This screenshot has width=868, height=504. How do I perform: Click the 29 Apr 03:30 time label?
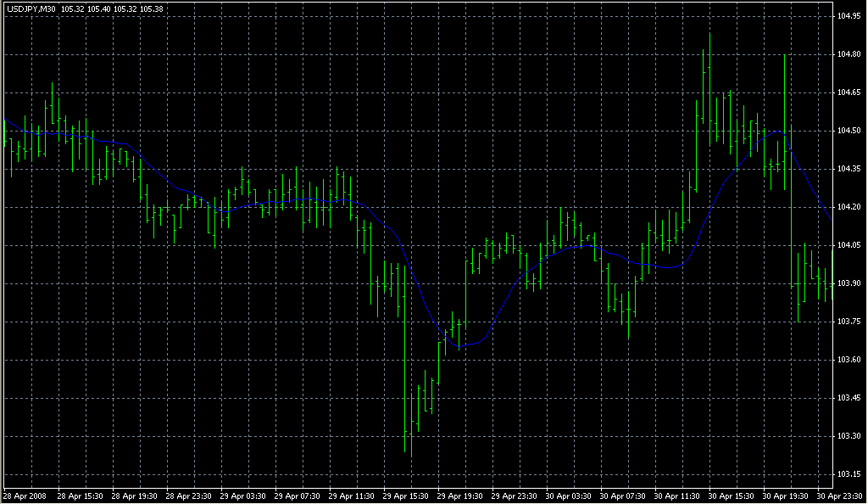coord(244,496)
